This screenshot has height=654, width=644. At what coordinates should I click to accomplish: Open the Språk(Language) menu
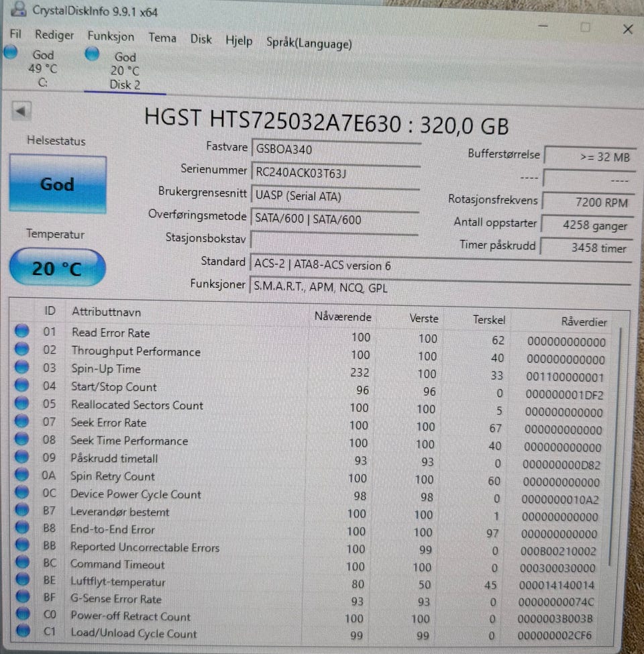309,43
